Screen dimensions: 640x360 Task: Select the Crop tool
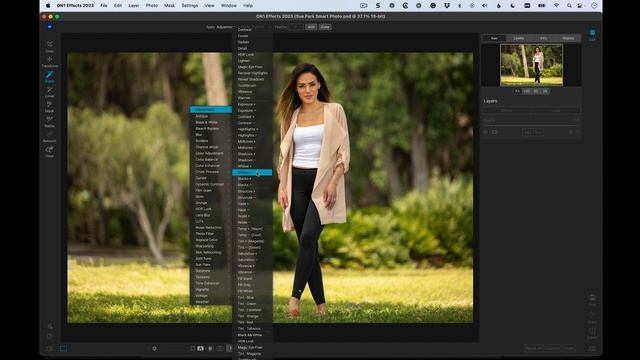click(49, 46)
